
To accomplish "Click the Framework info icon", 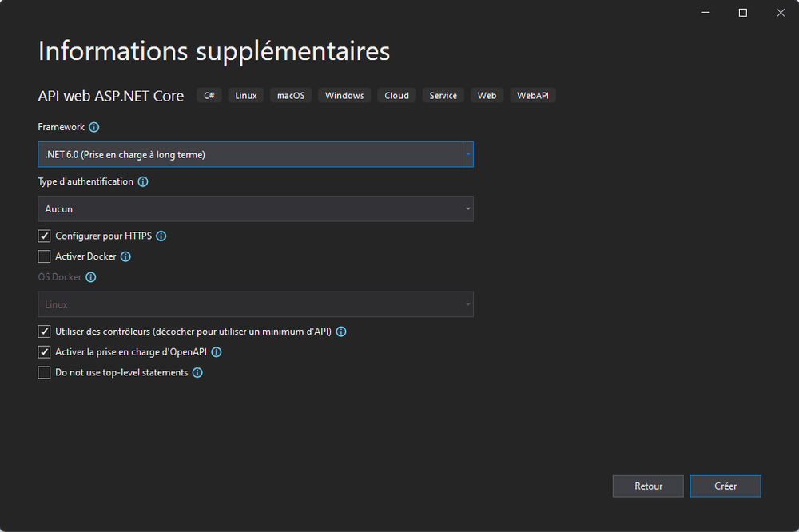I will click(x=94, y=127).
